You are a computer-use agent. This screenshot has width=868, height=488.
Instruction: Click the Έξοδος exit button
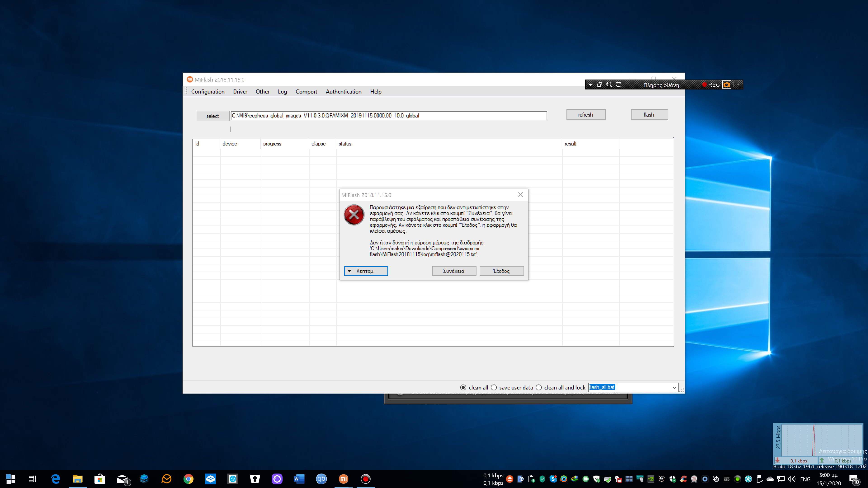click(501, 271)
